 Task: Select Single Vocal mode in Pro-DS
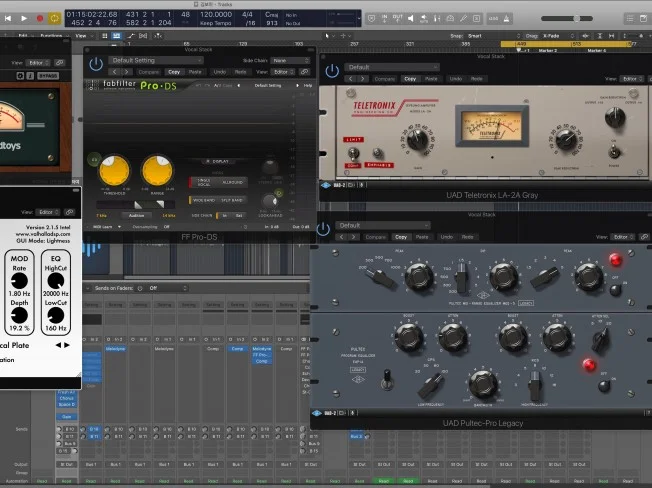click(204, 182)
